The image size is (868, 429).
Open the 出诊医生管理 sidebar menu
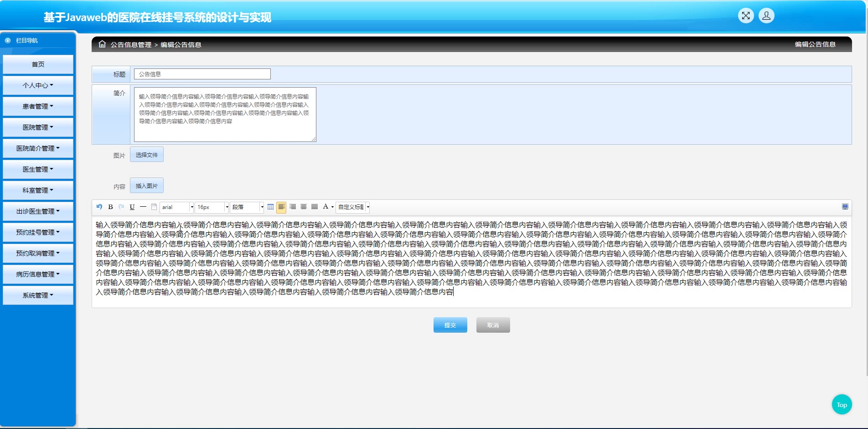click(x=38, y=211)
